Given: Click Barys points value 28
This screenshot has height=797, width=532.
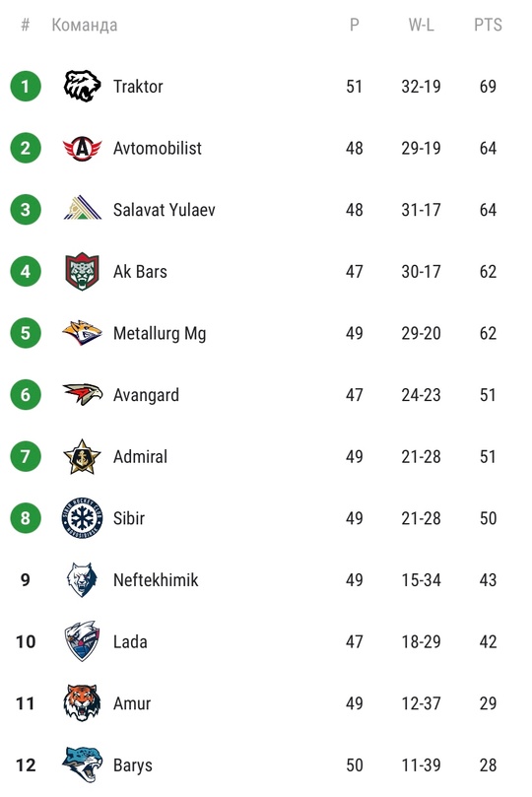Looking at the screenshot, I should [x=488, y=764].
